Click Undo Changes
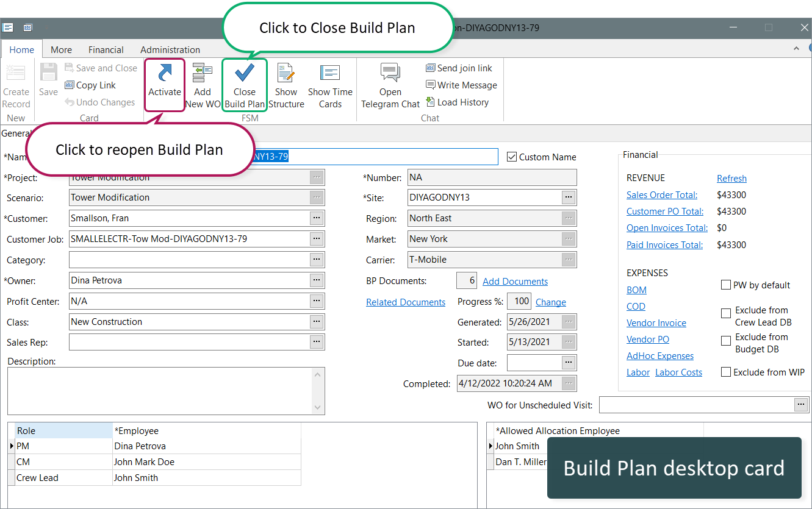812x509 pixels. 100,102
